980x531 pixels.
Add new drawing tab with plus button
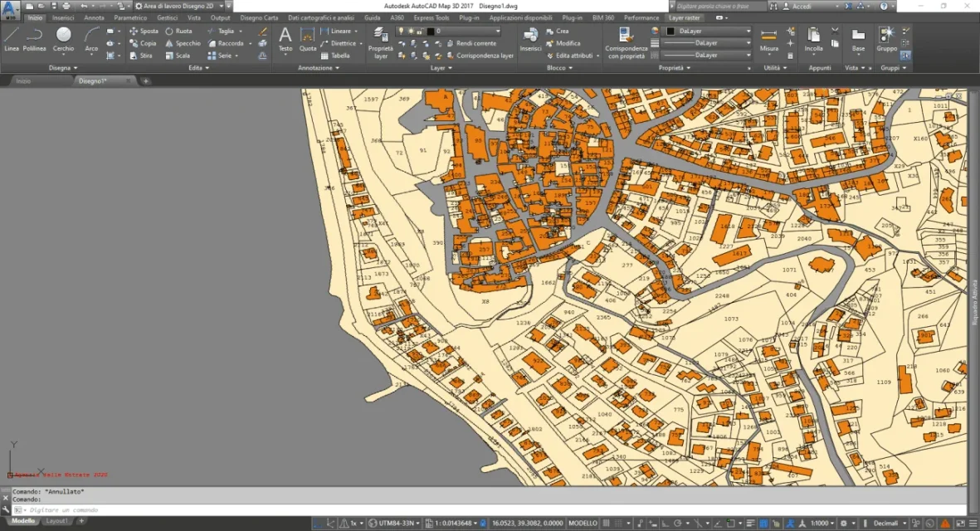click(x=145, y=81)
